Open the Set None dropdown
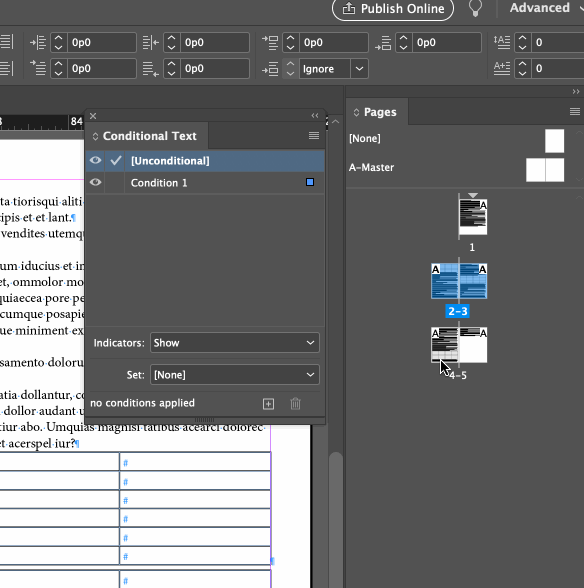584x588 pixels. click(235, 375)
